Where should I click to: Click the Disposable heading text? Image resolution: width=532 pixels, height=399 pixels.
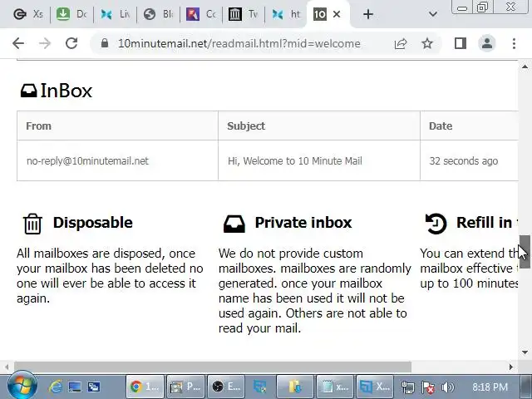pyautogui.click(x=92, y=223)
